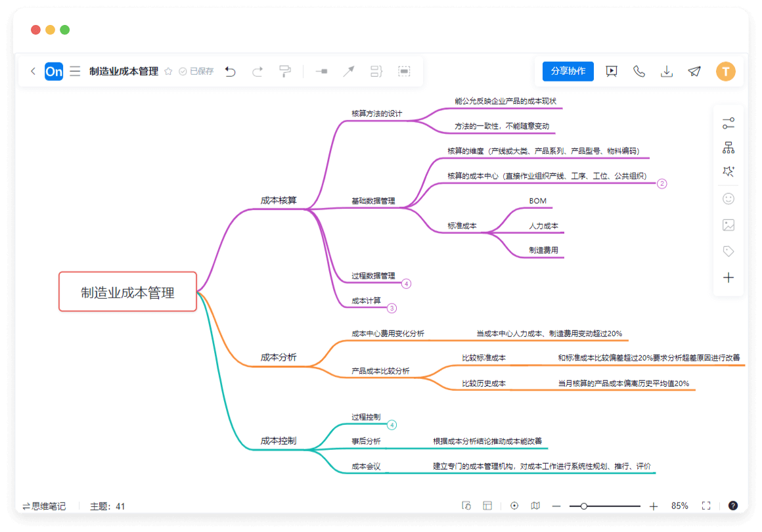762x532 pixels.
Task: Switch to 思维笔记 mode
Action: click(44, 506)
